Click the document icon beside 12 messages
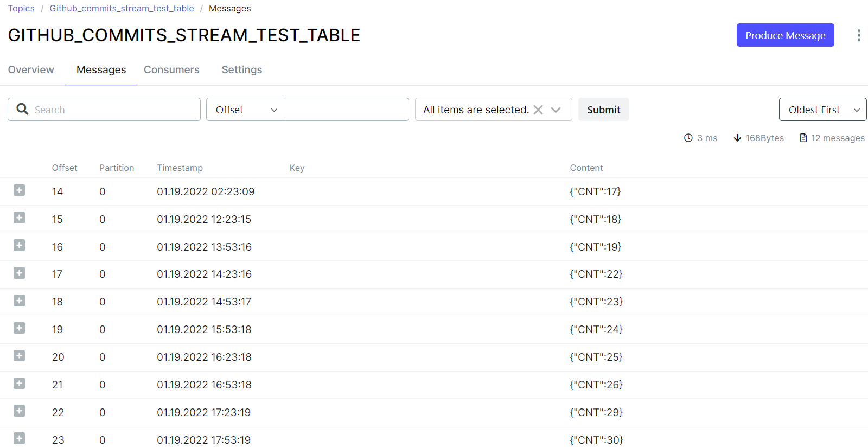 pyautogui.click(x=803, y=138)
